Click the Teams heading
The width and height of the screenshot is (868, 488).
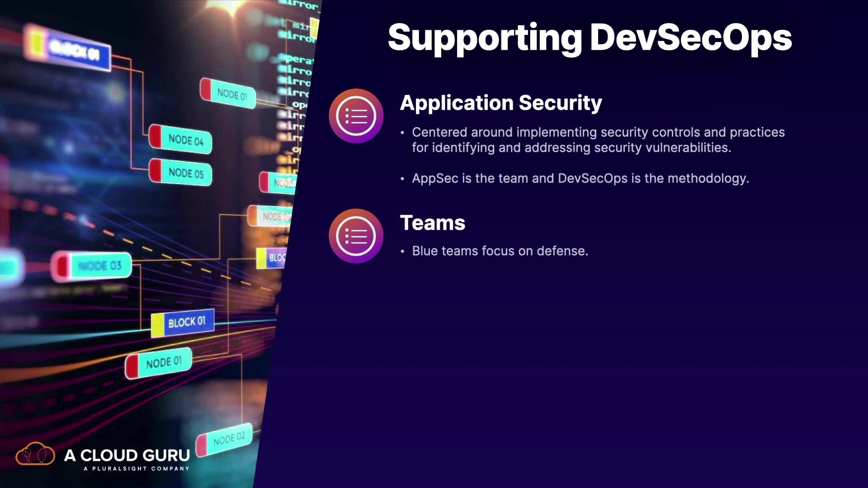pyautogui.click(x=432, y=223)
